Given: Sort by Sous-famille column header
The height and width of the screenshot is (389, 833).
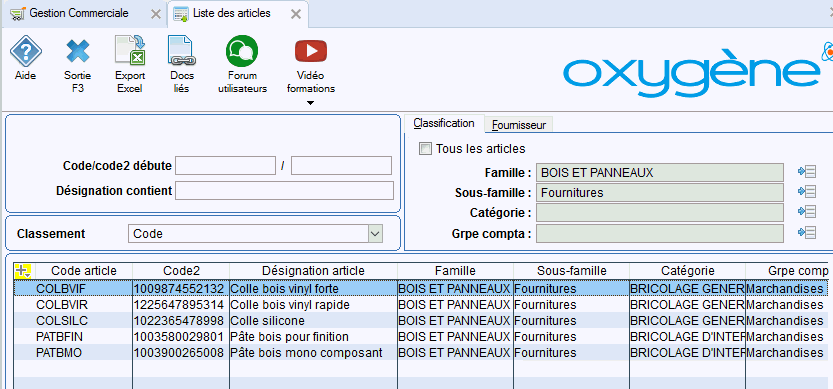Looking at the screenshot, I should [572, 271].
